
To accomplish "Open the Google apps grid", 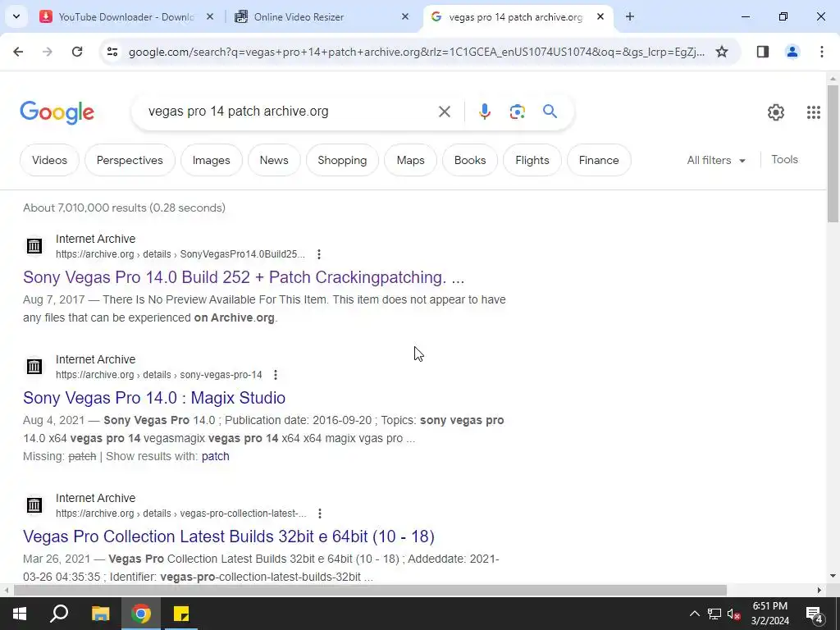I will point(813,112).
